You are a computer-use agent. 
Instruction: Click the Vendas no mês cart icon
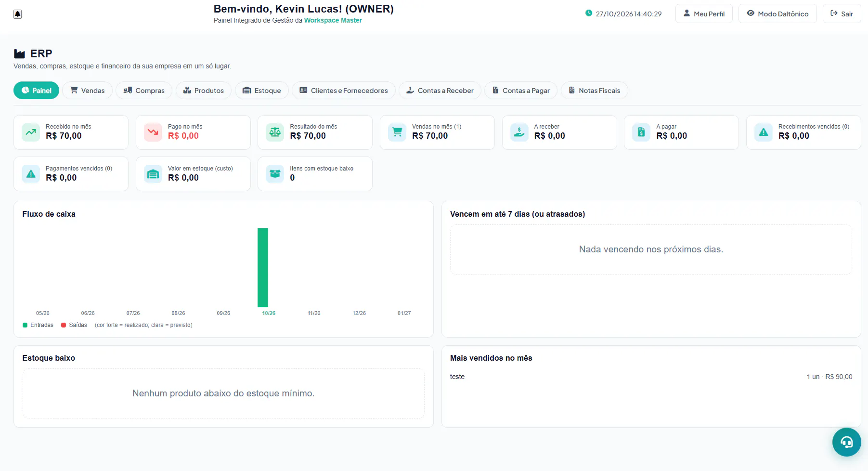pos(397,132)
